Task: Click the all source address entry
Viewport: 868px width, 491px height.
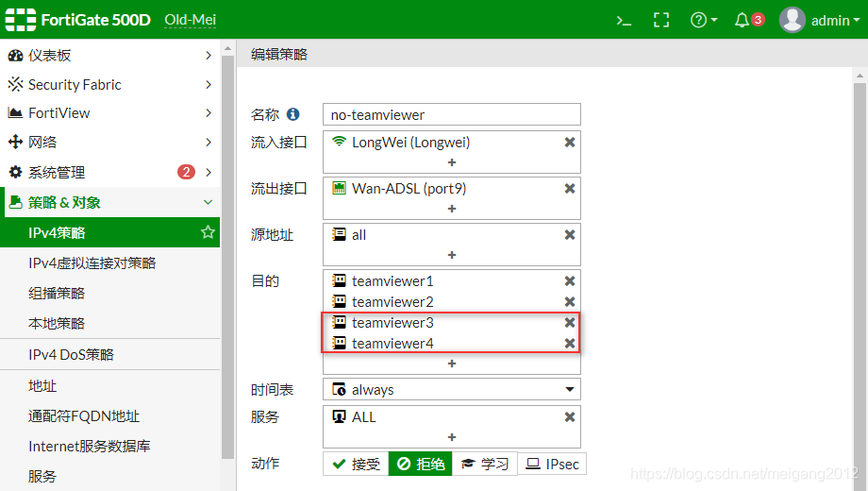Action: (x=349, y=235)
